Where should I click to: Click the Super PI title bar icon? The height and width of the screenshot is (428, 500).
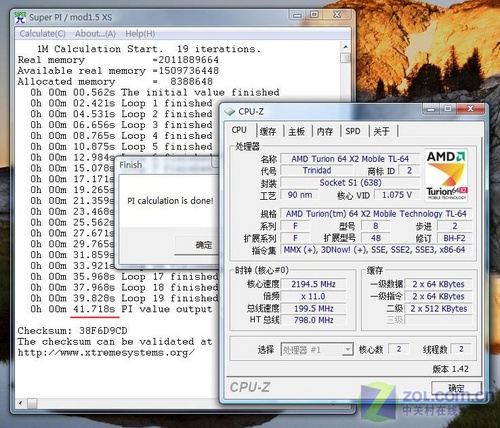[21, 17]
